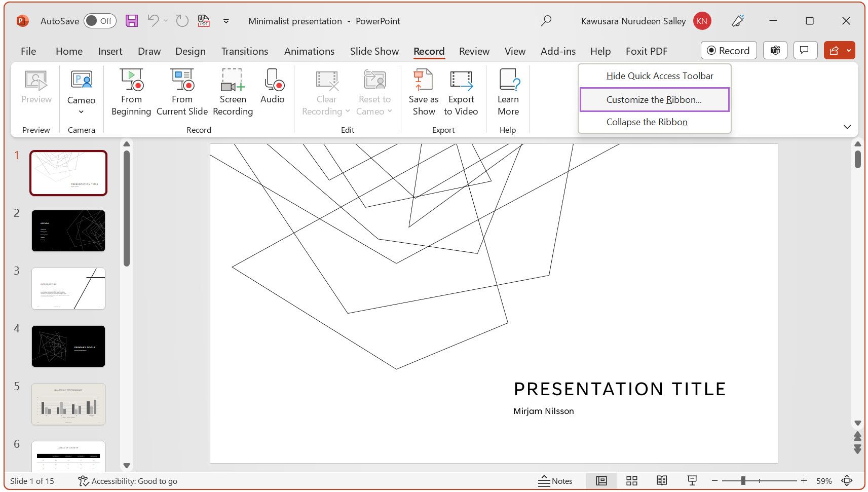Save the presentation via Quick Access Toolbar
Screen dimensions: 868x492
[132, 21]
